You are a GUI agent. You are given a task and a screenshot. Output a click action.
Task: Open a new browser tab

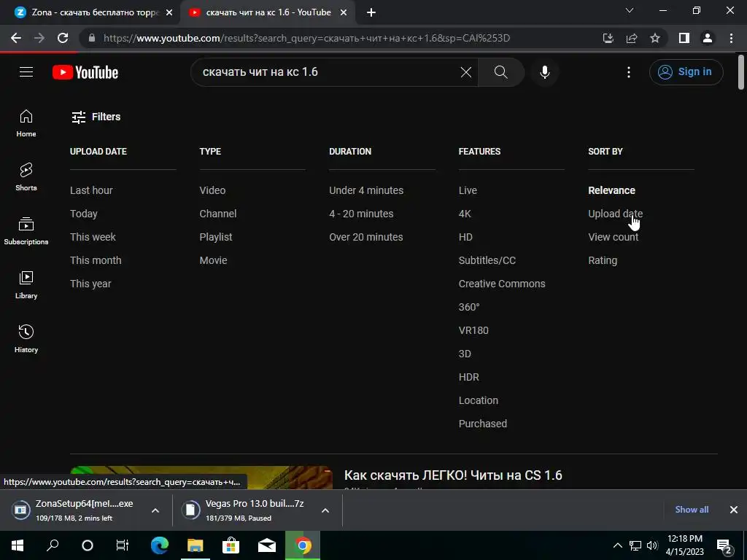[x=371, y=13]
